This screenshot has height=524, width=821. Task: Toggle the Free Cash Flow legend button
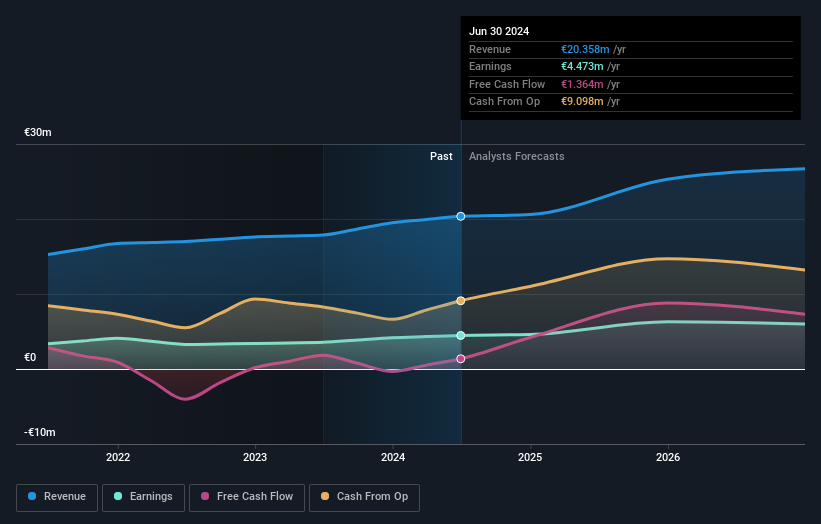click(x=247, y=497)
